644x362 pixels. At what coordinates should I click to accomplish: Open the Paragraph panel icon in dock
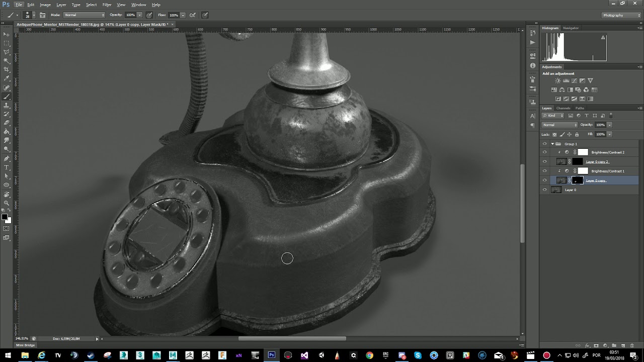click(533, 125)
